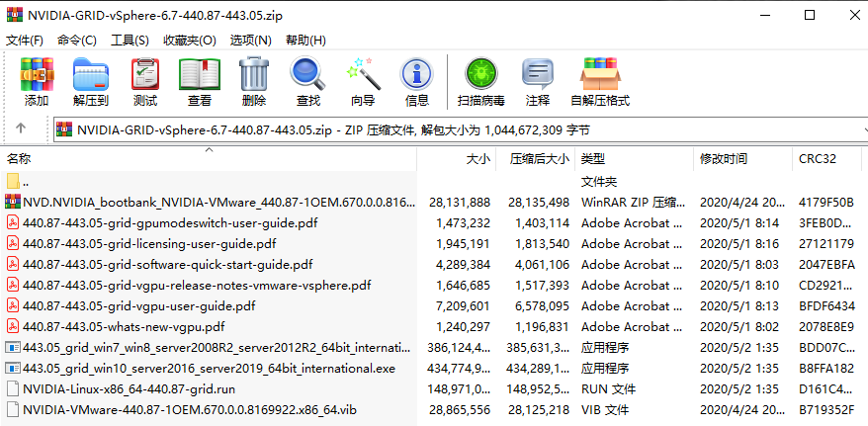Screen dimensions: 868x426
Task: Click the WinRAR icon in title bar
Action: pyautogui.click(x=15, y=15)
